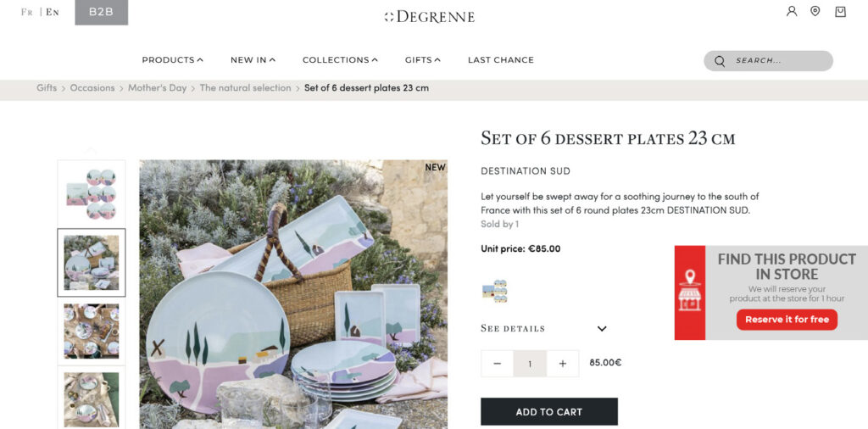Screen dimensions: 868x429
Task: Click Reserve it for free button
Action: 787,320
